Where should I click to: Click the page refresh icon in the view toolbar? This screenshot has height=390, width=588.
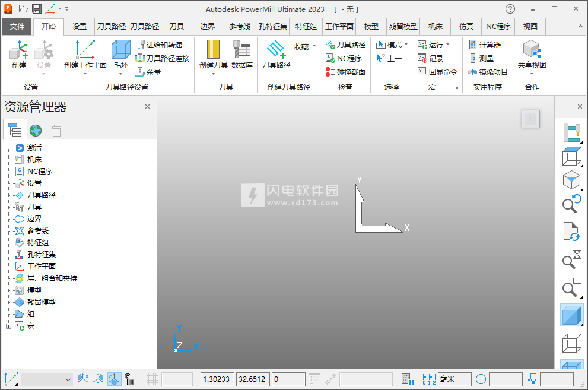(571, 231)
